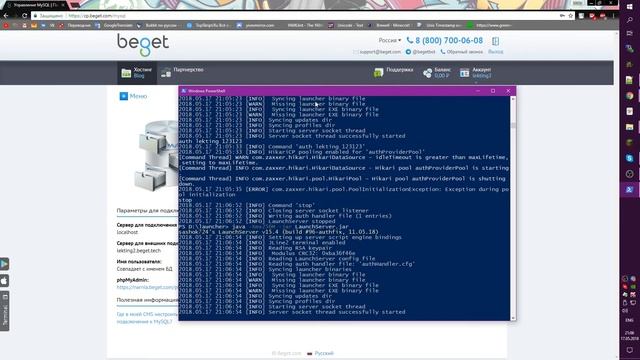Click the PowerShell window title bar icon

(x=183, y=91)
